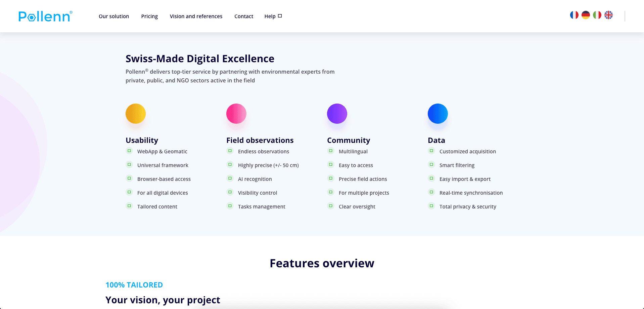Screen dimensions: 644x309
Task: Open Vision and references page
Action: [196, 16]
